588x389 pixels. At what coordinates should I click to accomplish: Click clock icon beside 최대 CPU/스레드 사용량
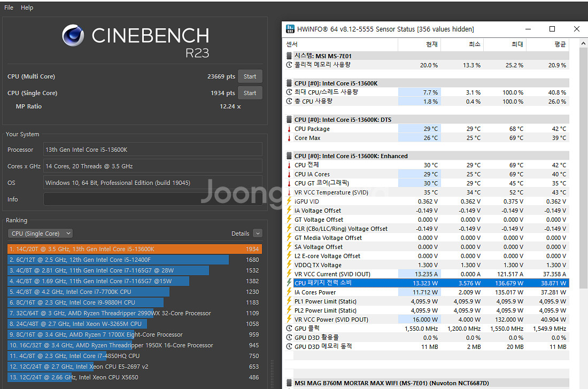point(289,92)
